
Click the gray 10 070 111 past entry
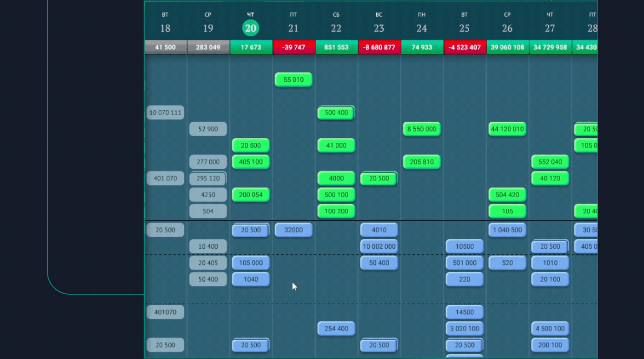click(165, 113)
